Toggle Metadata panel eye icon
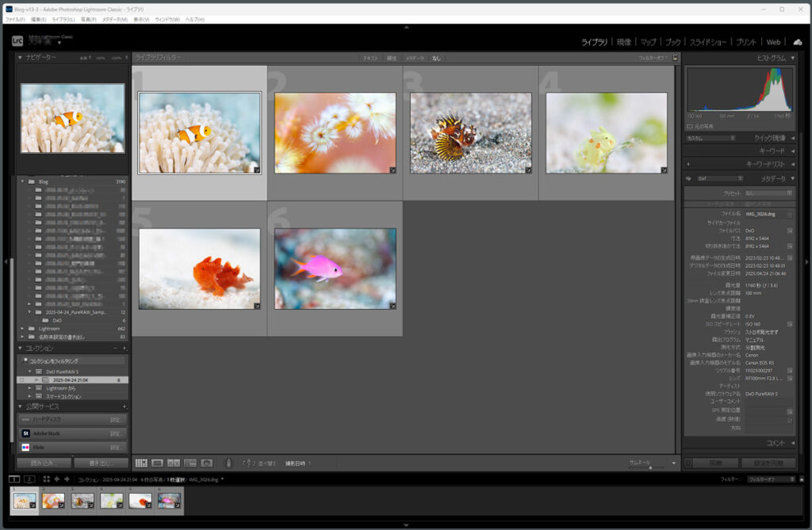 point(688,178)
